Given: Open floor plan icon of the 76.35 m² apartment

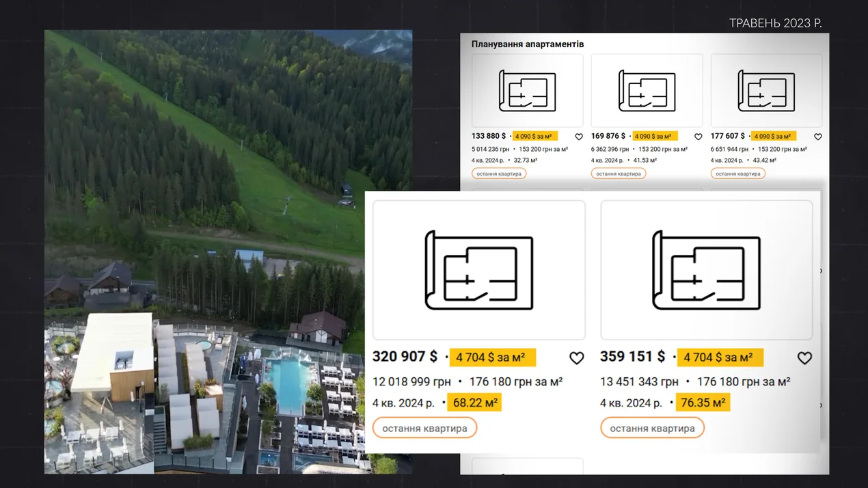Looking at the screenshot, I should coord(706,270).
